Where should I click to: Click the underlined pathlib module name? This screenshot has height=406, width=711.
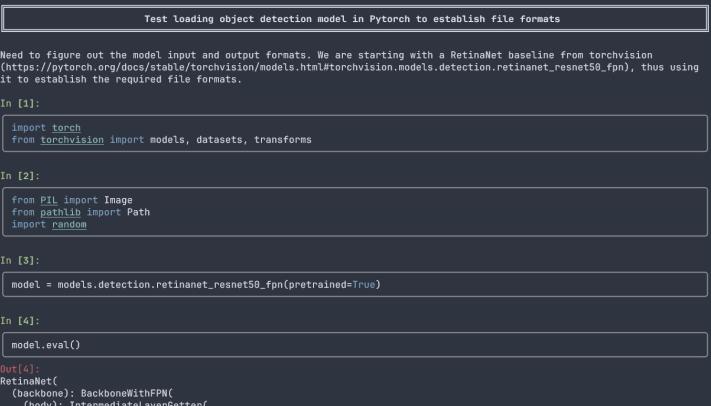point(60,212)
